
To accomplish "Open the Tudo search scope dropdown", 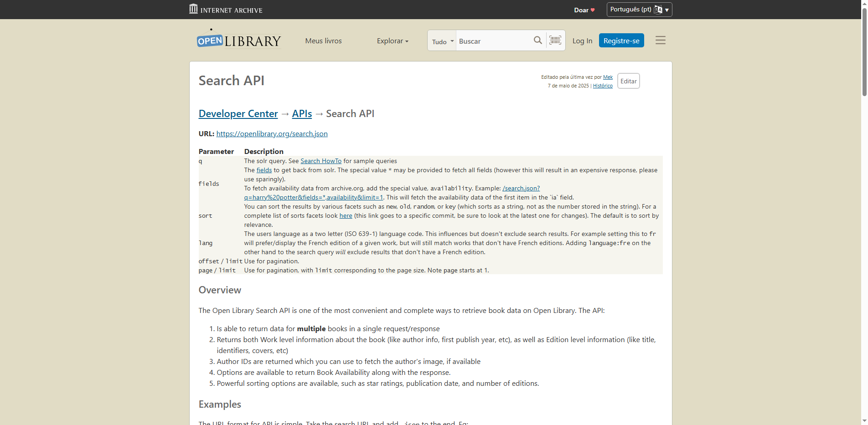I will (441, 41).
